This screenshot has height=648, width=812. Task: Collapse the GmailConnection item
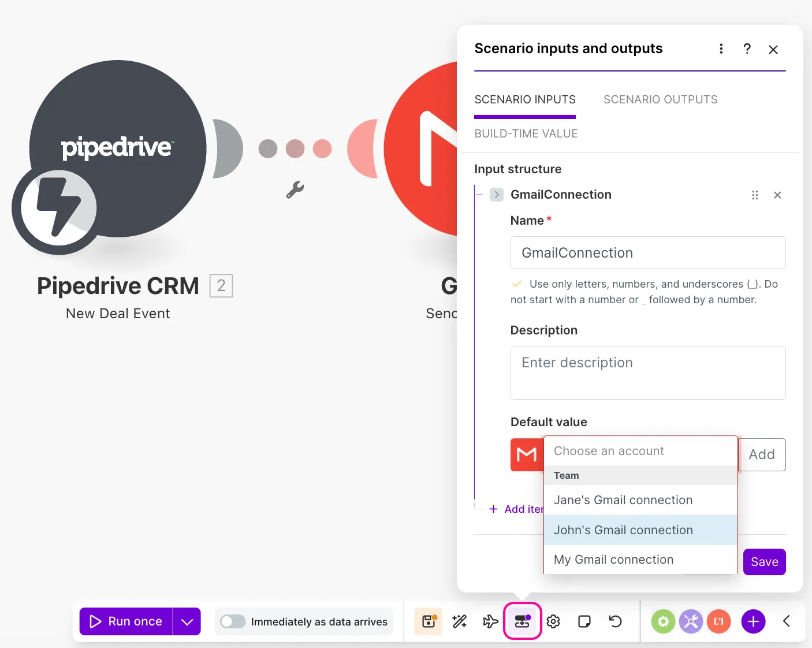pyautogui.click(x=497, y=195)
